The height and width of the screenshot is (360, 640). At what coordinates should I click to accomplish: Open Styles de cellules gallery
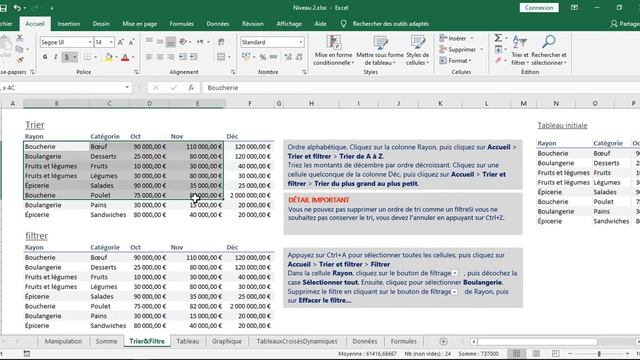pos(418,50)
